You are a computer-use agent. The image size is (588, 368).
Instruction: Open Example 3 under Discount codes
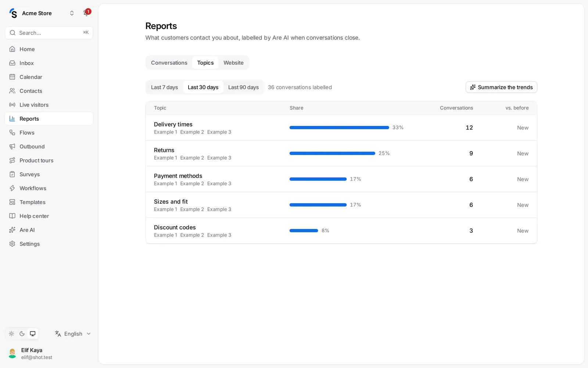pyautogui.click(x=219, y=235)
